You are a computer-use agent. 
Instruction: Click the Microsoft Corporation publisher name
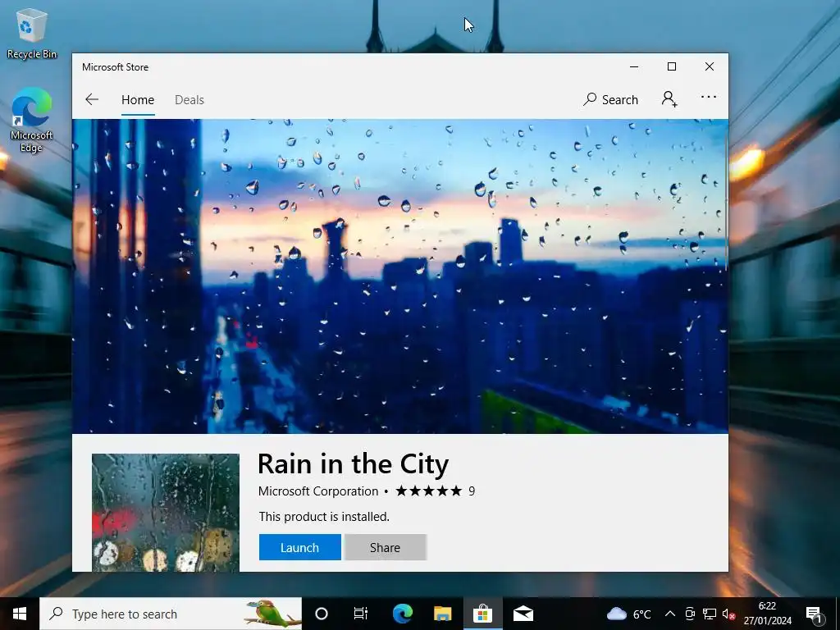[318, 491]
